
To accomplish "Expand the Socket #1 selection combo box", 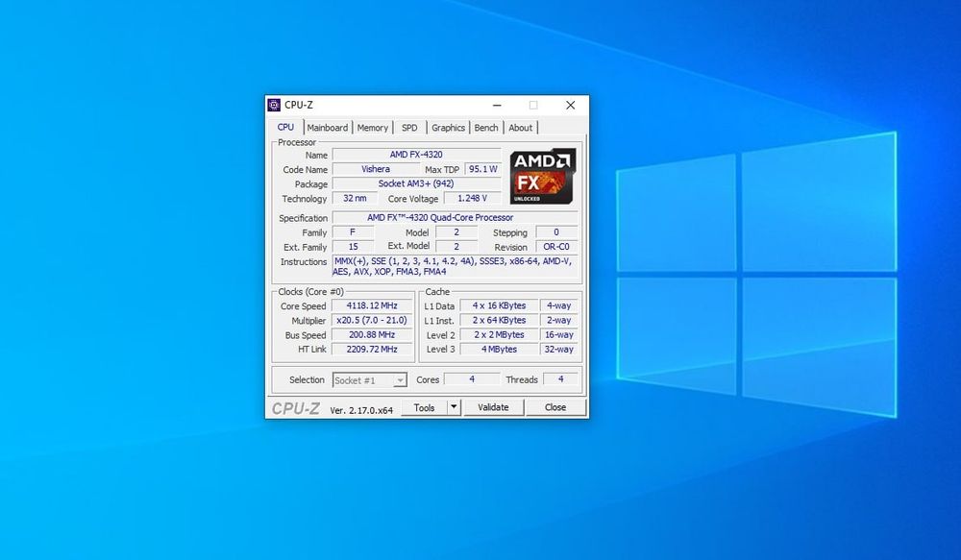I will (x=370, y=380).
